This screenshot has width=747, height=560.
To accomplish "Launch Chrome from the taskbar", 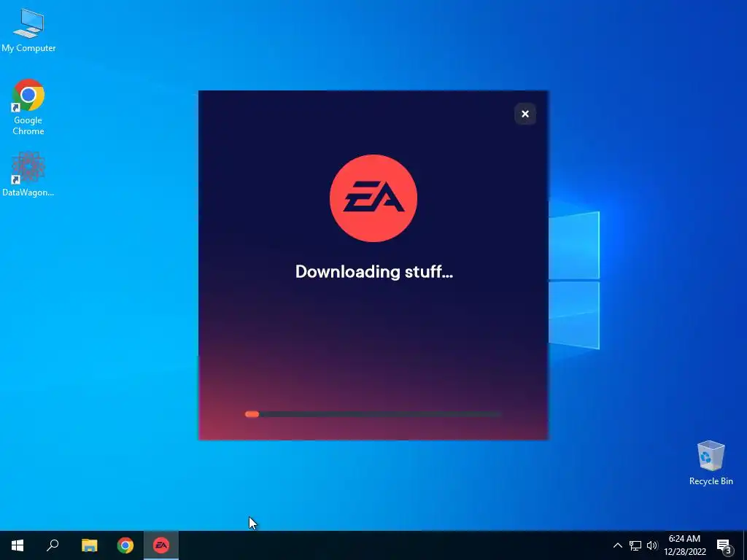I will (125, 545).
